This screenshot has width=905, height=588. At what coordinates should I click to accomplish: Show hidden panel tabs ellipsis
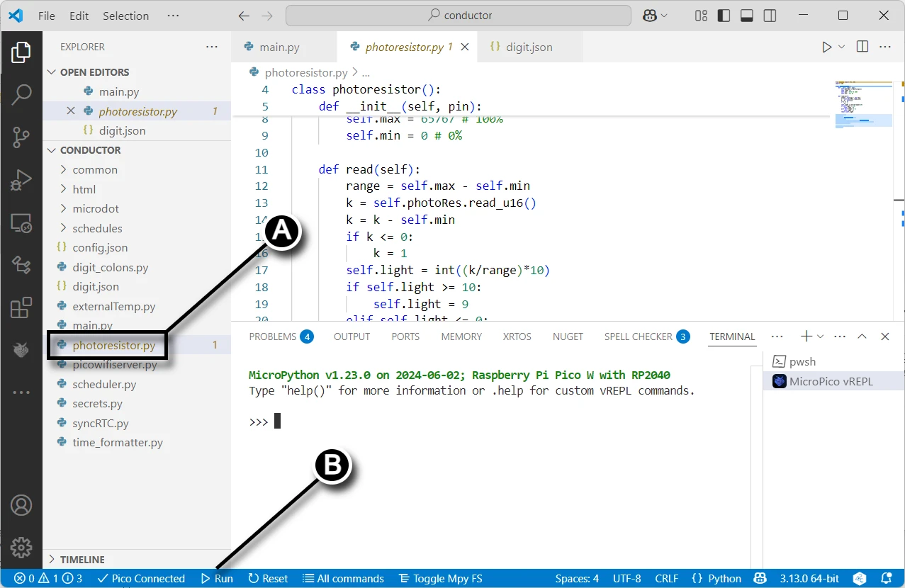(x=777, y=337)
